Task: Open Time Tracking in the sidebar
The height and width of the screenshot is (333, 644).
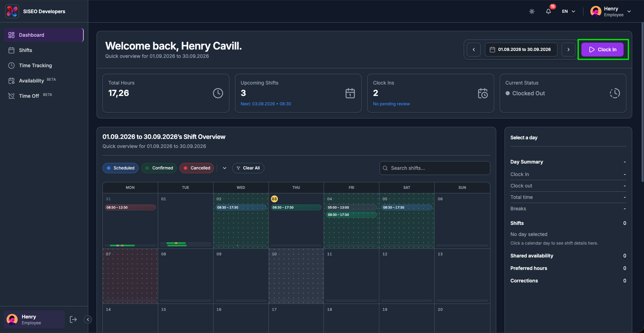Action: coord(44,65)
